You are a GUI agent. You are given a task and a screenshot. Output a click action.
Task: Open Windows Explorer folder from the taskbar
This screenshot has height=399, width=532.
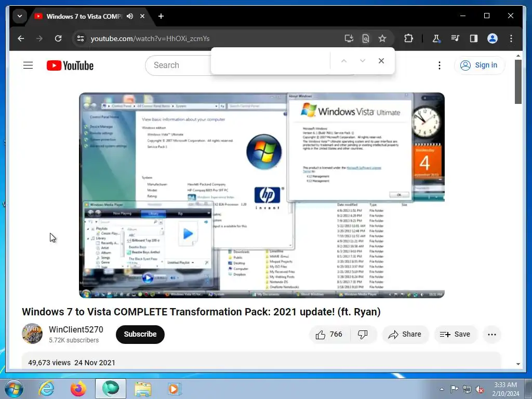[143, 389]
